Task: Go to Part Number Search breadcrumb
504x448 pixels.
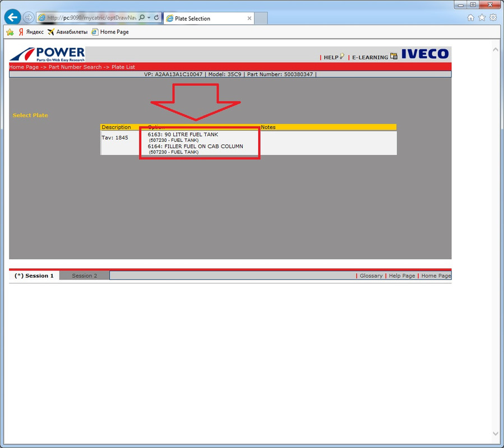Action: pos(75,67)
